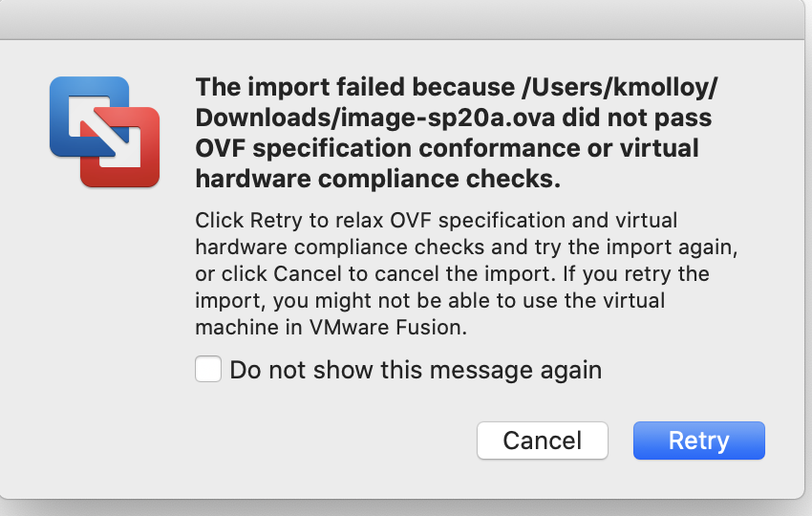Enable the "Do not show this message again" checkbox
The height and width of the screenshot is (516, 812).
pyautogui.click(x=208, y=369)
